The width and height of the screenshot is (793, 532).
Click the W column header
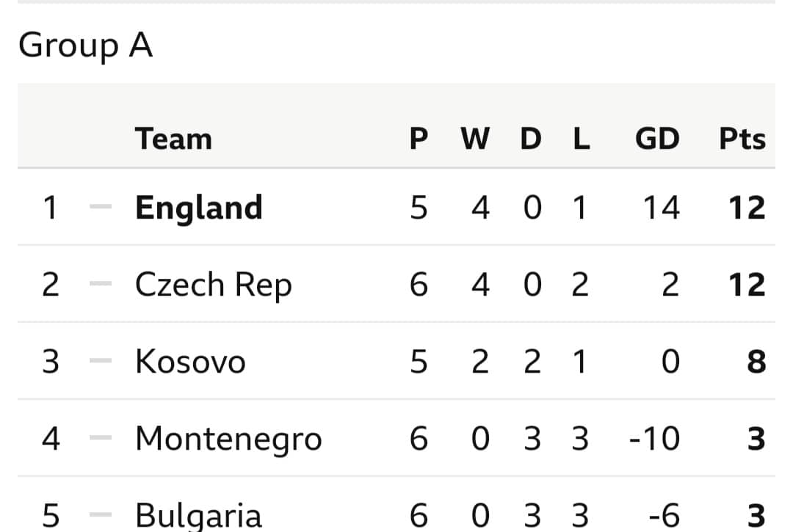475,139
